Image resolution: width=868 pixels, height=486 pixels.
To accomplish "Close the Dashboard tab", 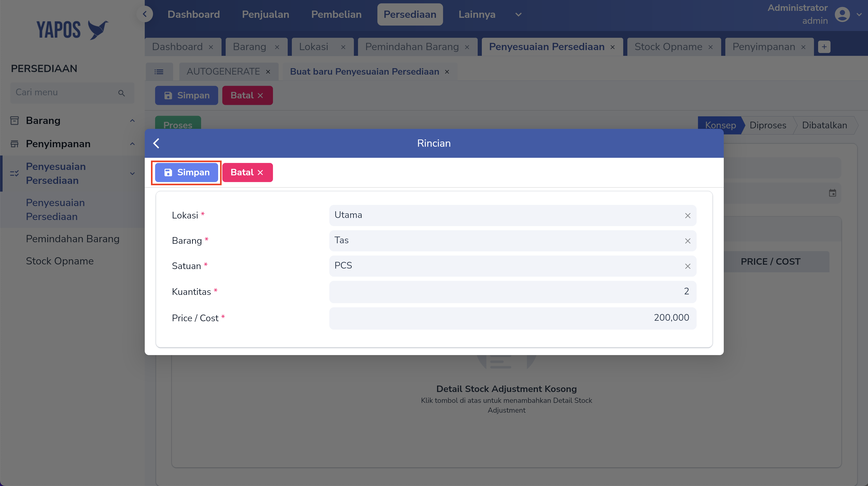I will [x=211, y=47].
